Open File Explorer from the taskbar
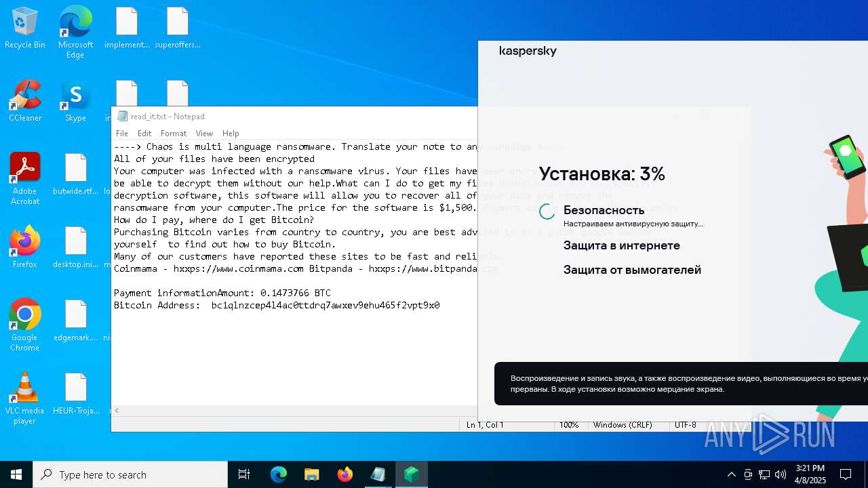 [311, 474]
